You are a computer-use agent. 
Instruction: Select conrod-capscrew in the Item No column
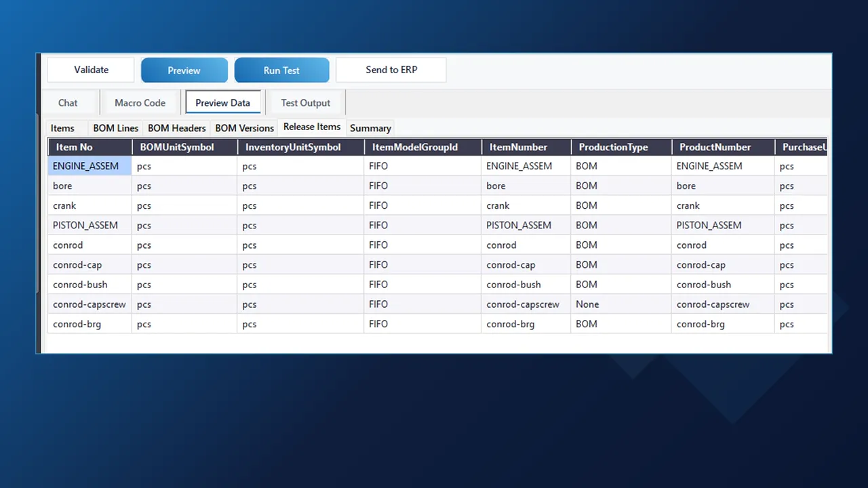click(x=90, y=304)
